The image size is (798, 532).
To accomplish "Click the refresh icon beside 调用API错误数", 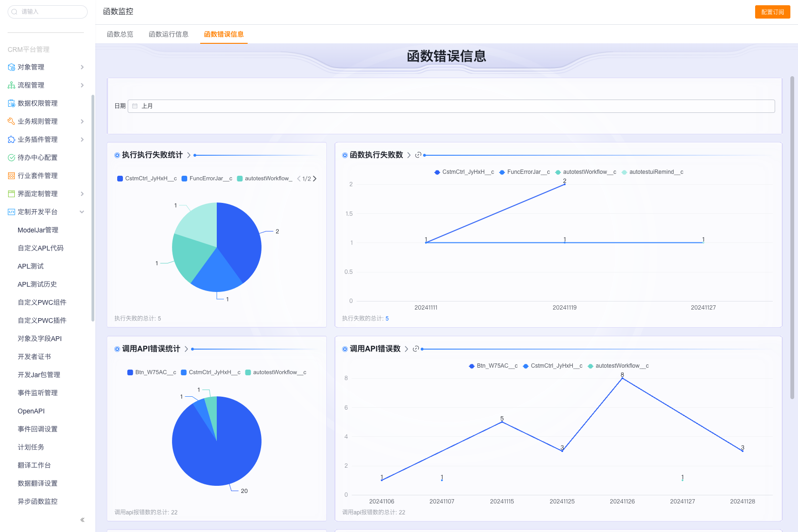I will (x=416, y=349).
